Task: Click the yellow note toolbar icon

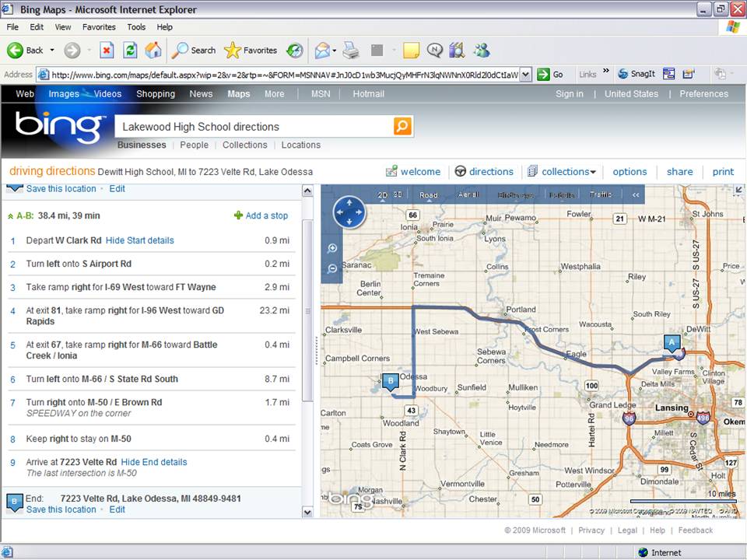Action: [x=411, y=50]
